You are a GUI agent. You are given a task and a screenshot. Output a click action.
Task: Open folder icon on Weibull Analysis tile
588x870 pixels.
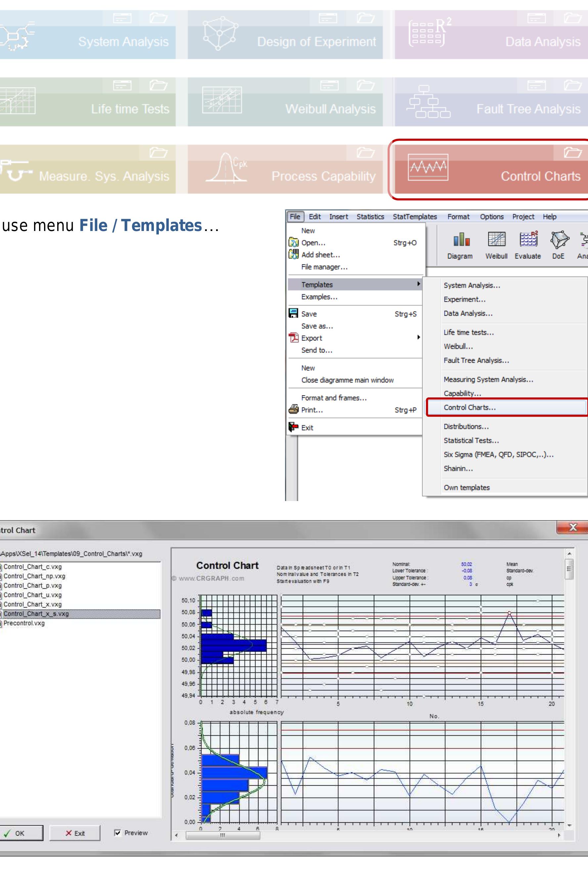(366, 85)
